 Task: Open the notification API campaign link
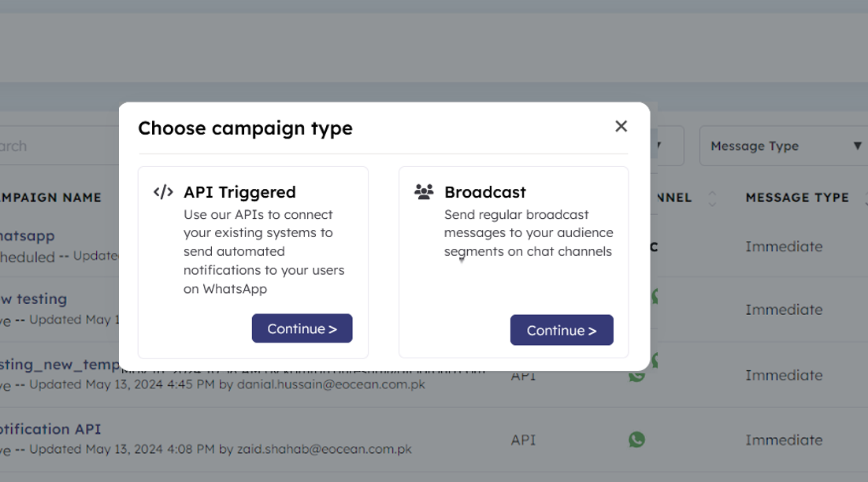[x=50, y=428]
